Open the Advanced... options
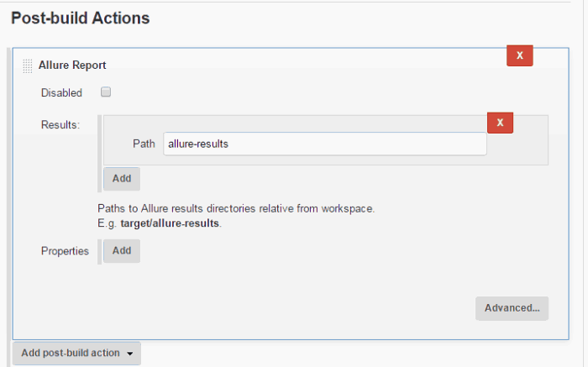Screen dimensions: 588x367 tap(512, 308)
